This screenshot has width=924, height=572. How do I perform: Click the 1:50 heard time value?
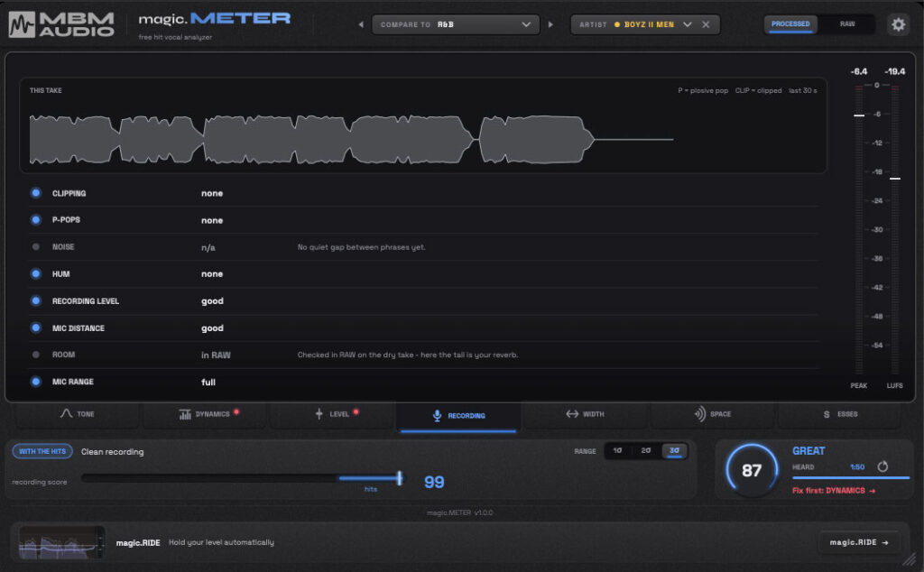pyautogui.click(x=857, y=467)
